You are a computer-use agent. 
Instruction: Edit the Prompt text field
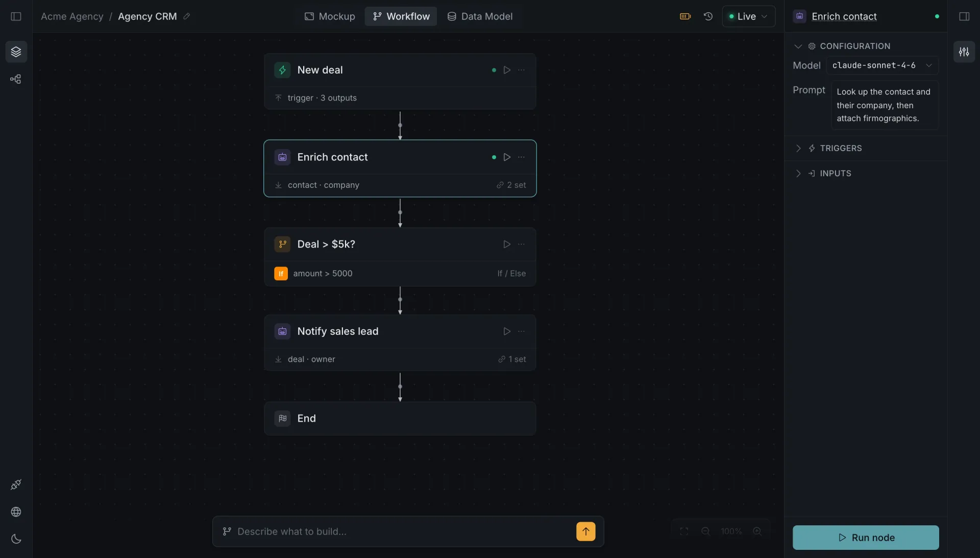pos(885,105)
